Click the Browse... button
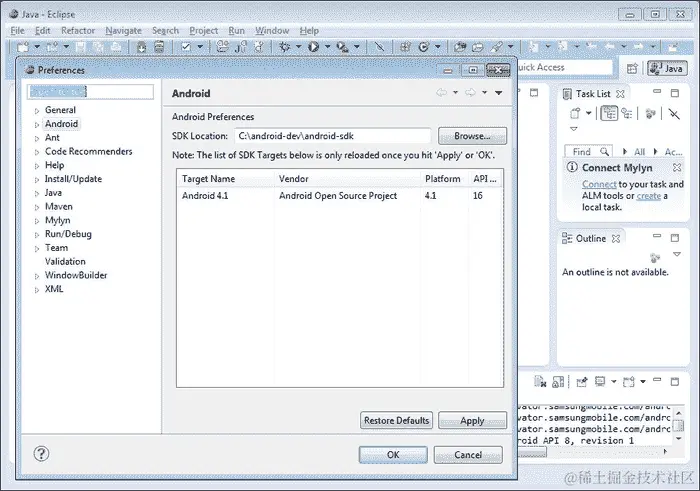Viewport: 700px width, 491px height. tap(472, 136)
